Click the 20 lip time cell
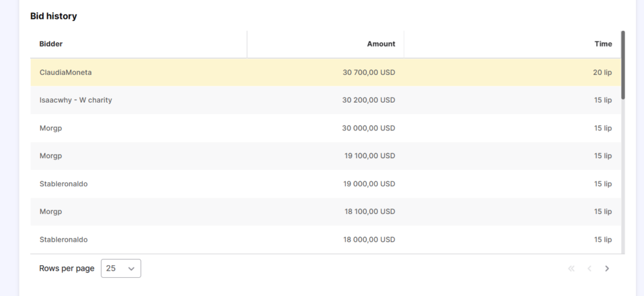The height and width of the screenshot is (296, 644). [602, 72]
